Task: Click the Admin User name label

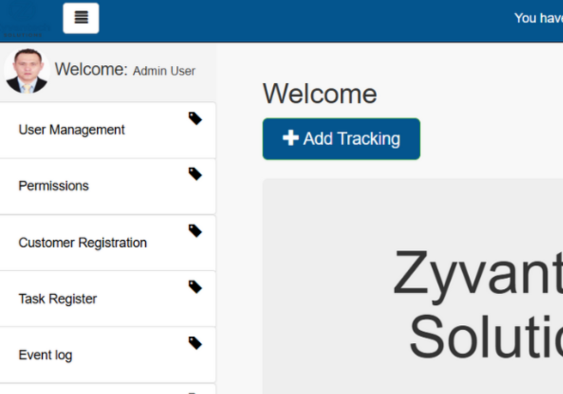Action: [x=164, y=71]
